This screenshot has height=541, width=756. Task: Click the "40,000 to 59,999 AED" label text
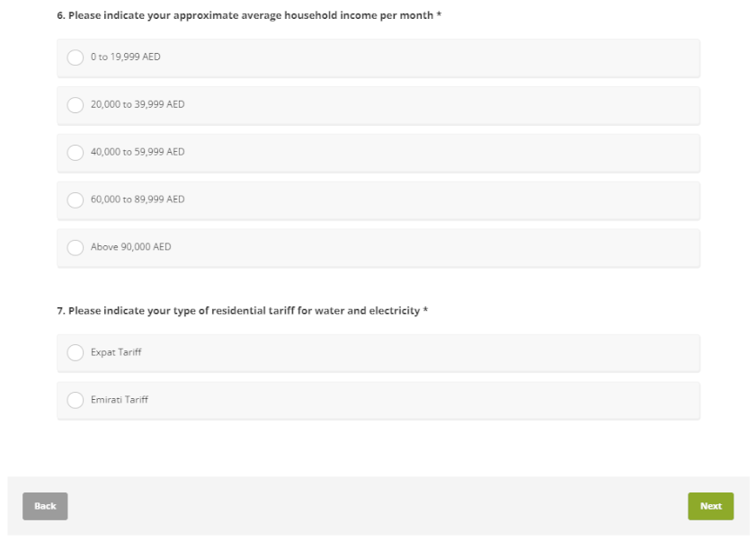click(138, 152)
